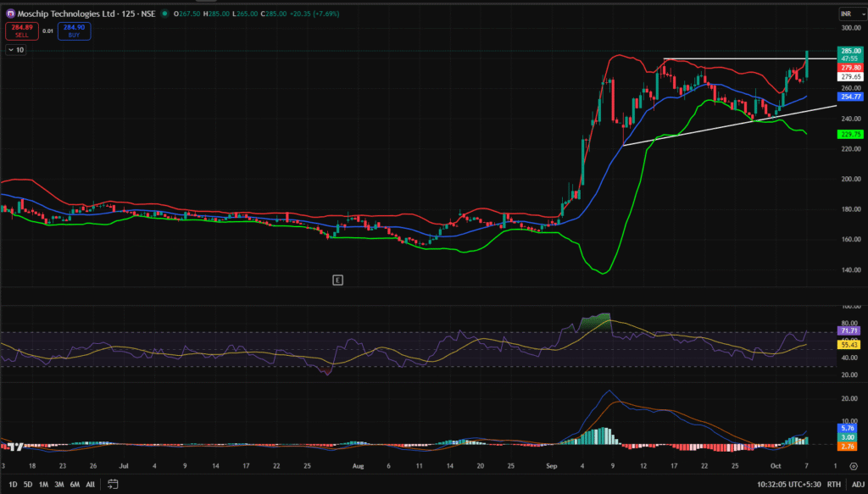Click the 285.00 current price label

coord(850,51)
